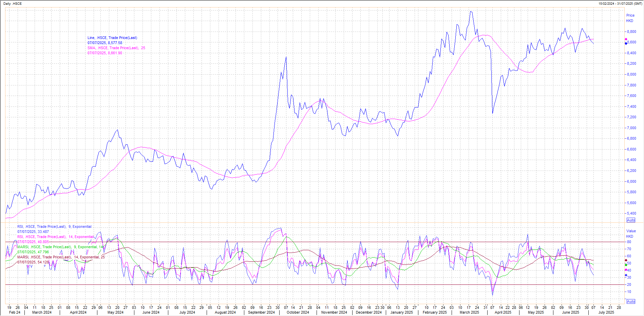The image size is (644, 316).
Task: Select the blue last-price diamond marker on price axis
Action: 626,43
